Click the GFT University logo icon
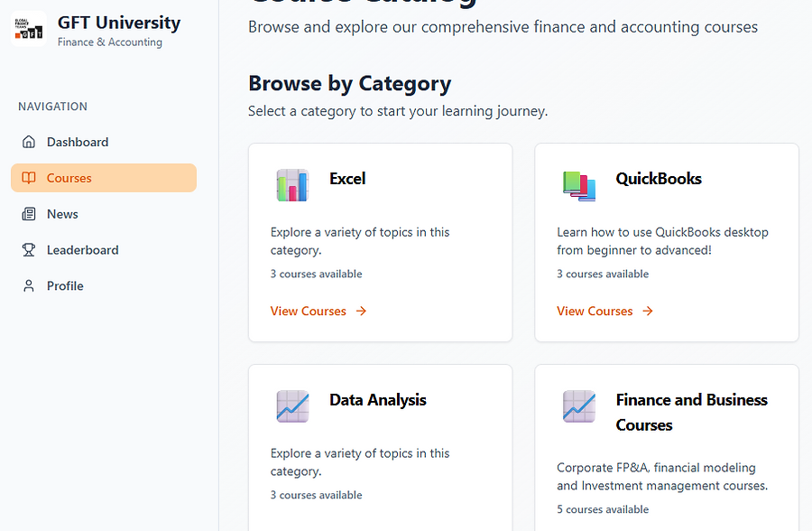The height and width of the screenshot is (531, 812). point(29,29)
